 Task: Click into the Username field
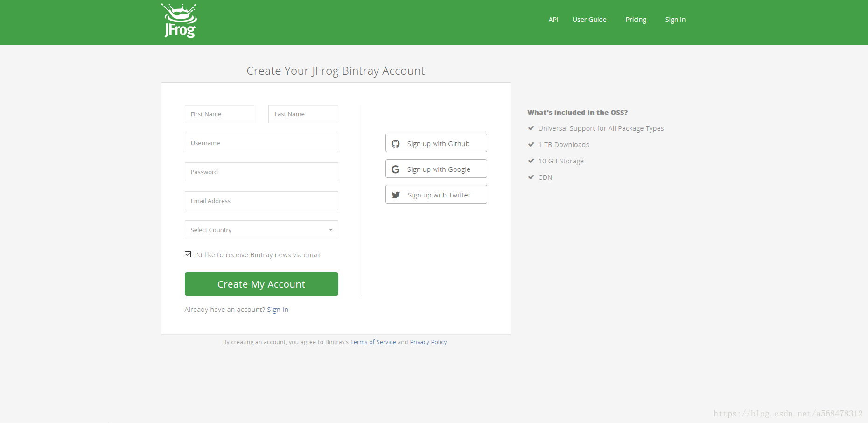click(261, 143)
